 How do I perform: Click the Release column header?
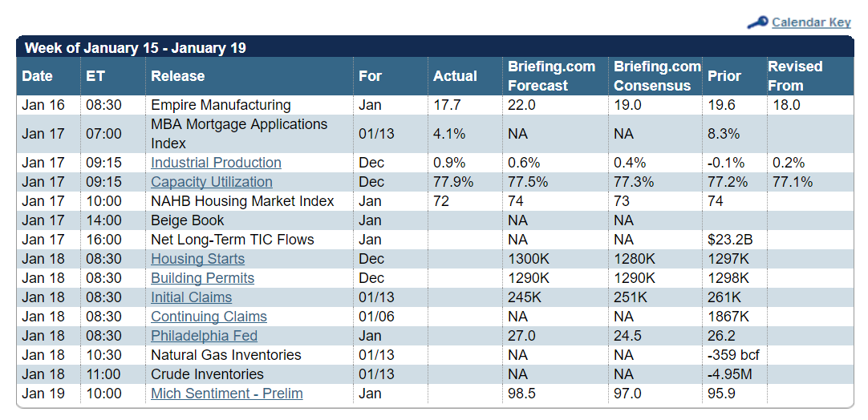coord(178,76)
